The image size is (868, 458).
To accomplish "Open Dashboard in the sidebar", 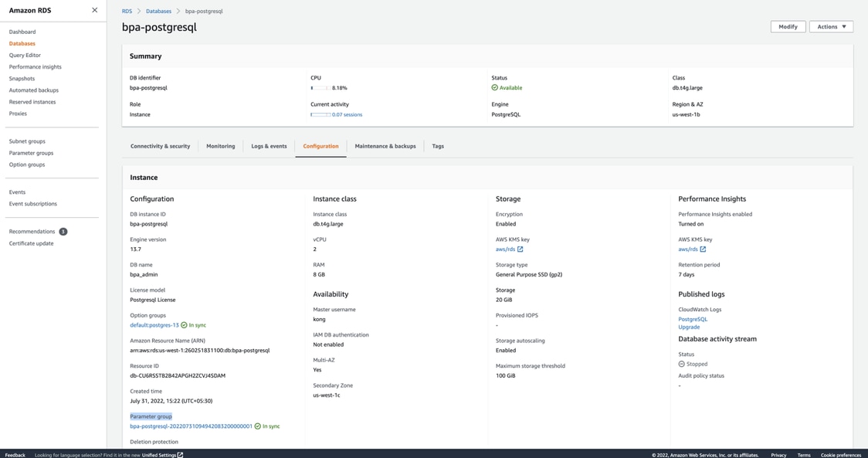I will tap(22, 32).
